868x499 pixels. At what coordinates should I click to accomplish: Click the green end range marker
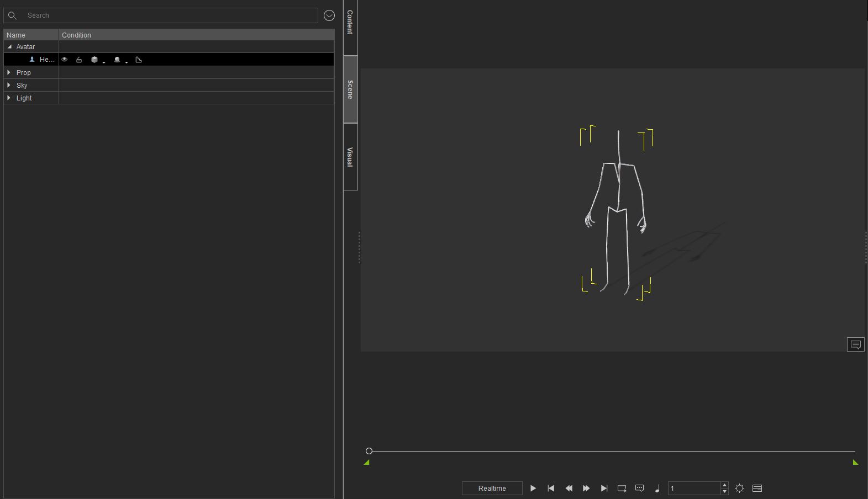[x=855, y=463]
